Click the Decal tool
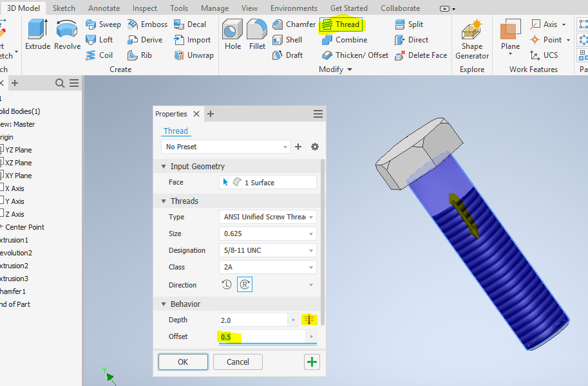 point(190,24)
